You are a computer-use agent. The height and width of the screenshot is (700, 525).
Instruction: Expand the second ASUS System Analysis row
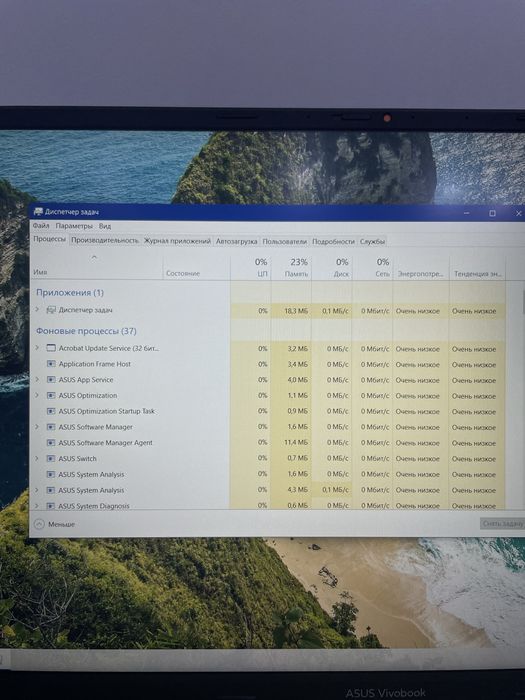37,490
